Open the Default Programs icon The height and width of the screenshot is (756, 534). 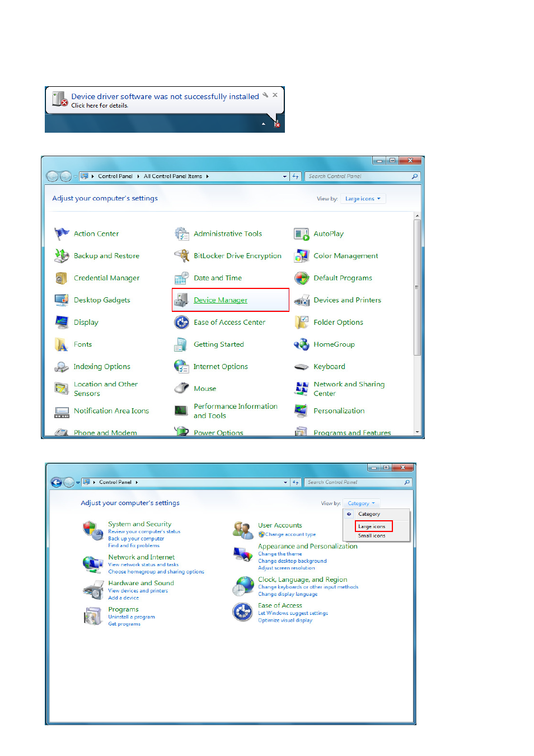302,278
